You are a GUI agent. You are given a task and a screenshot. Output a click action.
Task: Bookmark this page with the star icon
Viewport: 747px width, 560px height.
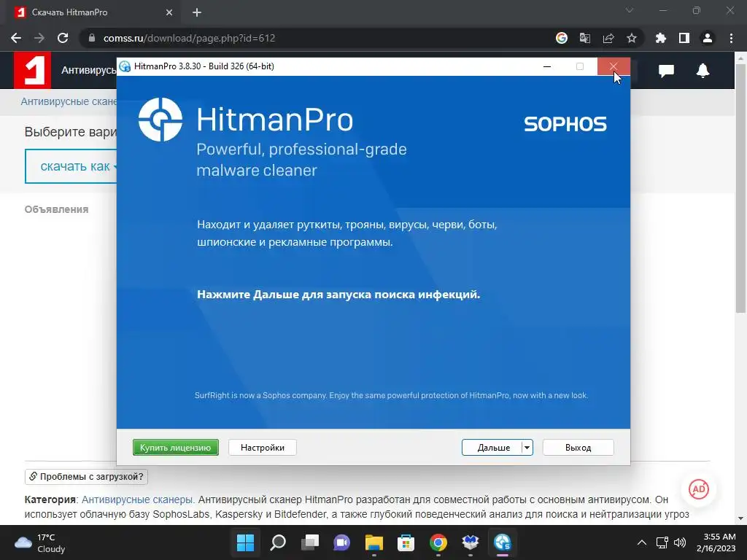[632, 38]
